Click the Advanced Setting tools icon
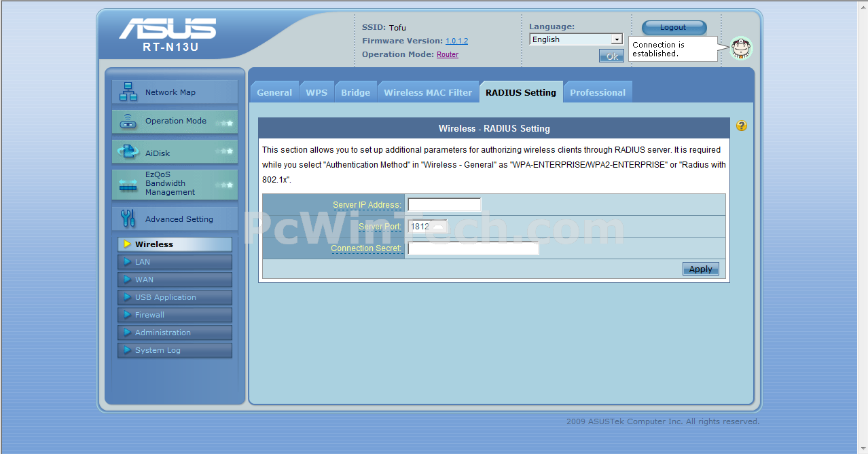Image resolution: width=868 pixels, height=454 pixels. (x=128, y=218)
